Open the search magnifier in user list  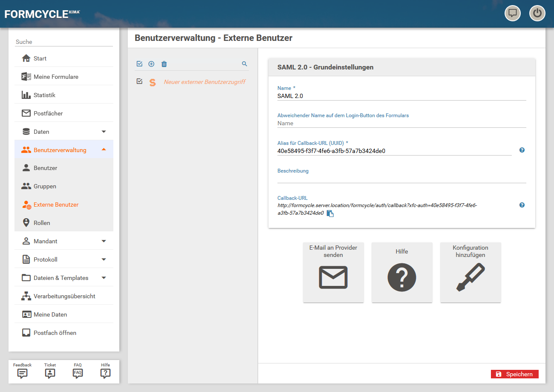[x=245, y=64]
